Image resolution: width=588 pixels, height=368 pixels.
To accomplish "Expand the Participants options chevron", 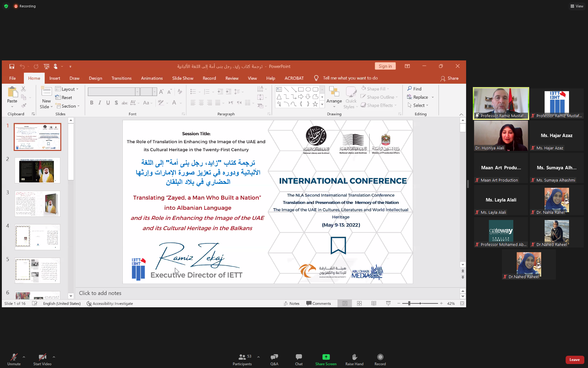I will click(x=258, y=357).
